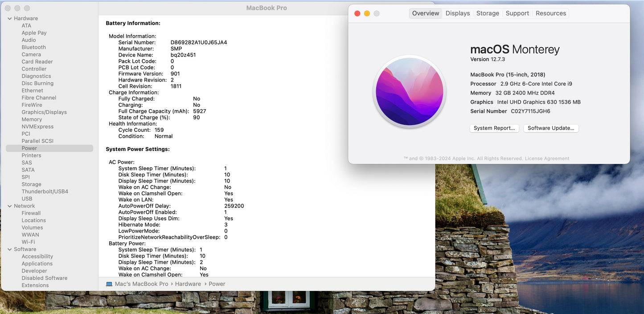The image size is (644, 314).
Task: Select Graphics/Displays in the sidebar
Action: (44, 112)
